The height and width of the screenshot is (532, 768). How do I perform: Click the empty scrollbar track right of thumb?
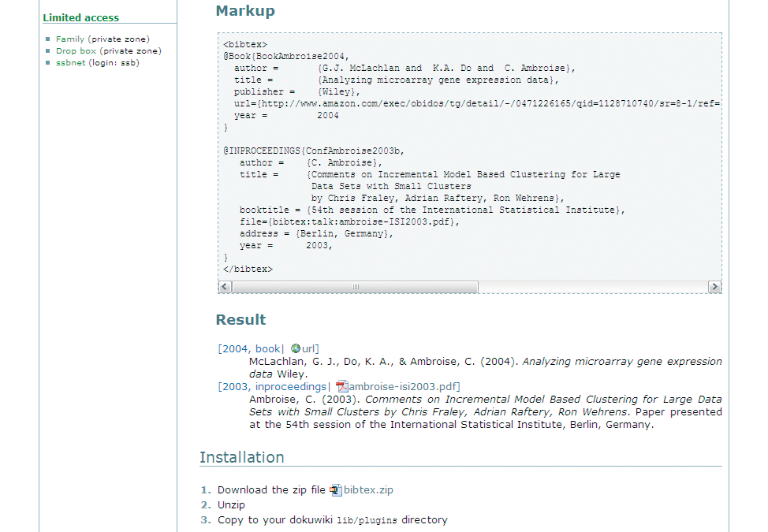coord(593,287)
